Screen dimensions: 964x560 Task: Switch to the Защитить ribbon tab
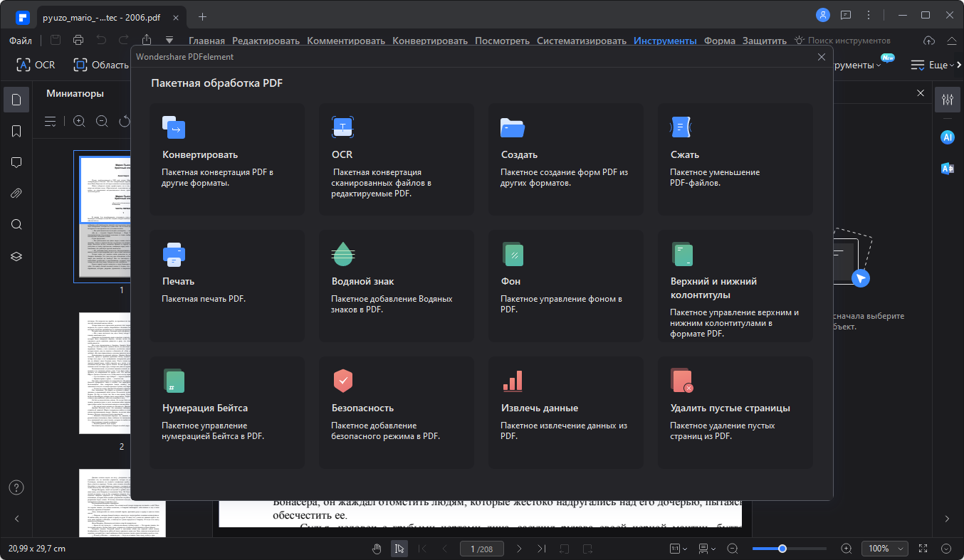tap(764, 41)
